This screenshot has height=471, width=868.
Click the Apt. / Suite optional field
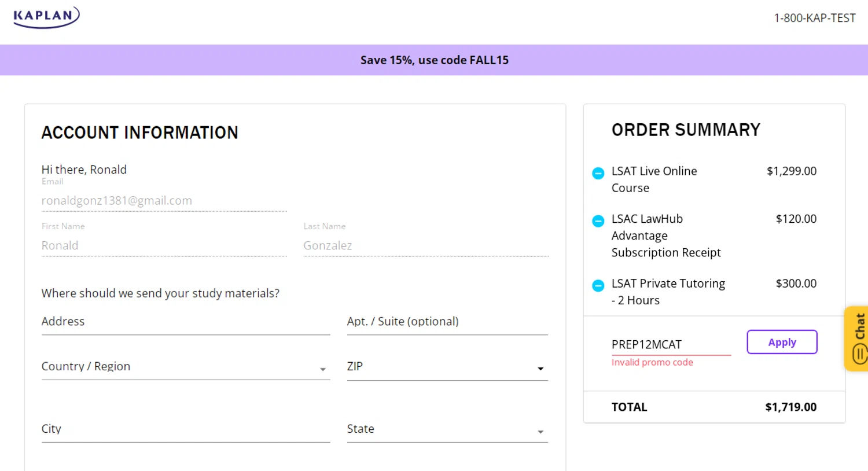(x=447, y=322)
